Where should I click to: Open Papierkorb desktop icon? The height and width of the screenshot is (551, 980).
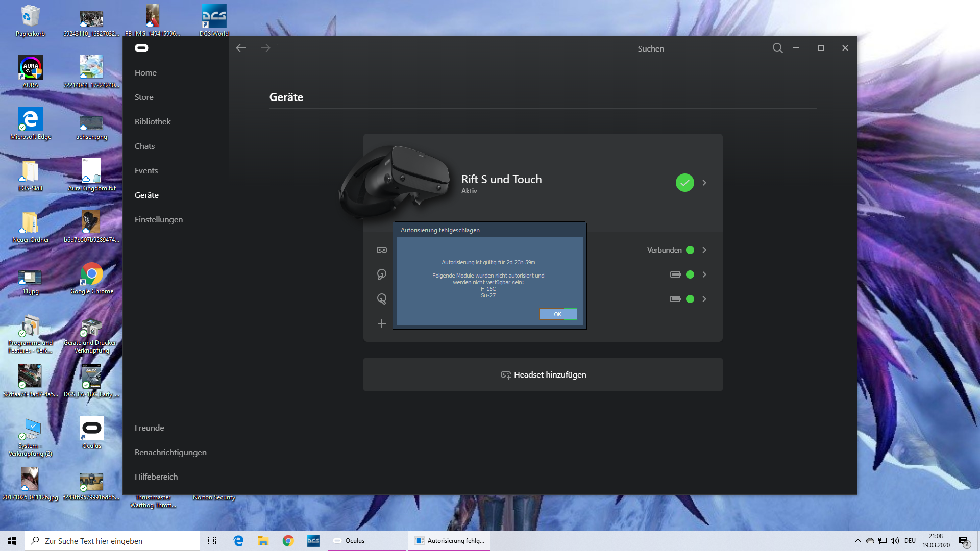(x=30, y=20)
